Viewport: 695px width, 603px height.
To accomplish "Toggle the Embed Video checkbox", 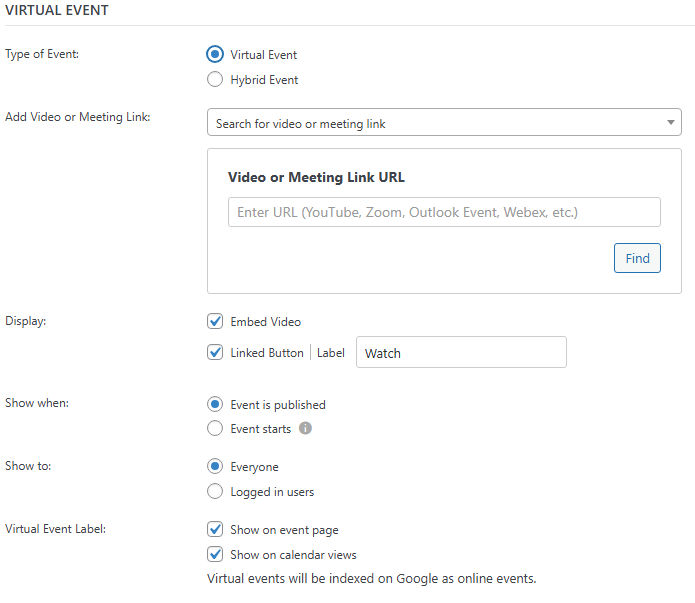I will click(214, 322).
